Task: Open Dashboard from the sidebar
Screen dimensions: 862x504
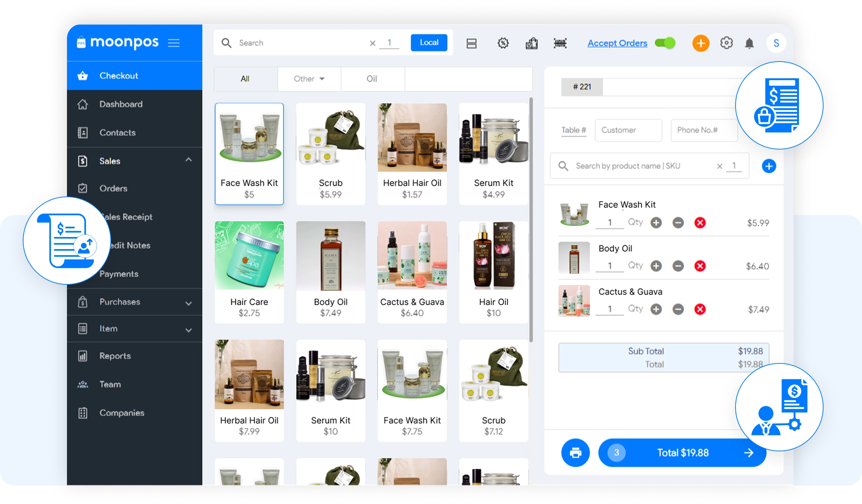Action: click(121, 104)
